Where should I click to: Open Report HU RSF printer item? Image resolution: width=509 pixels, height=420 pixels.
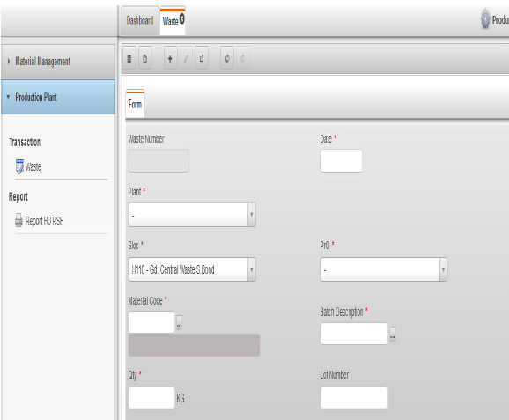click(40, 221)
